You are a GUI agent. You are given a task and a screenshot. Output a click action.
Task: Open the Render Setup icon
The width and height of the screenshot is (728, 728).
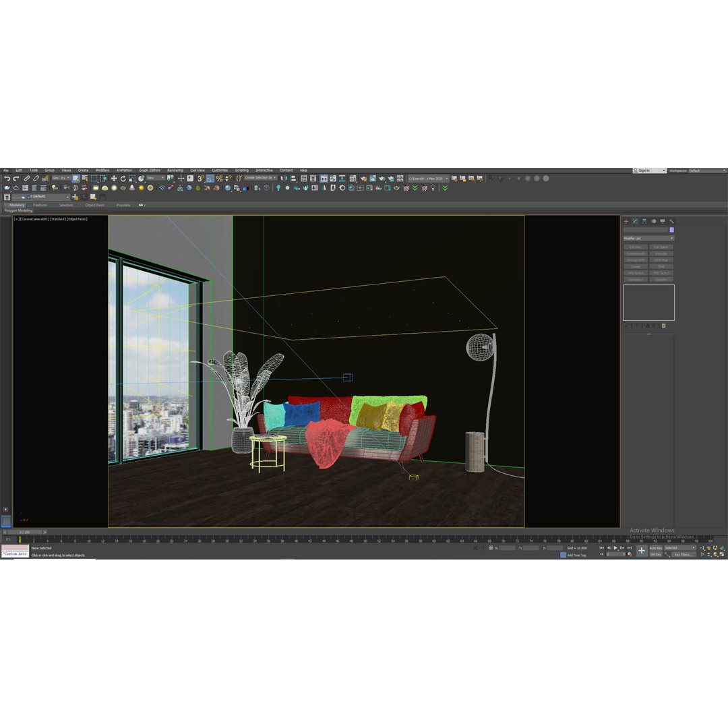[x=363, y=178]
